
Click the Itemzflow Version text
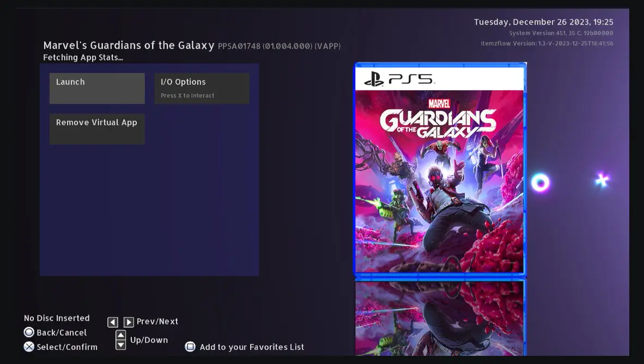546,44
